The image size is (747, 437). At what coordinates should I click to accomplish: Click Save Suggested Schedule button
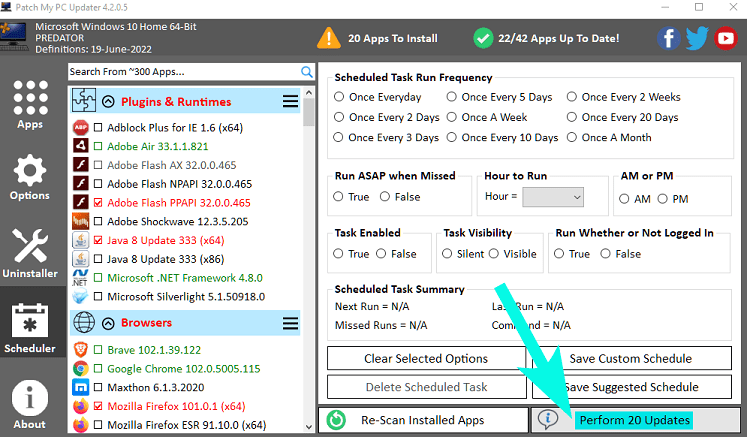pos(632,387)
